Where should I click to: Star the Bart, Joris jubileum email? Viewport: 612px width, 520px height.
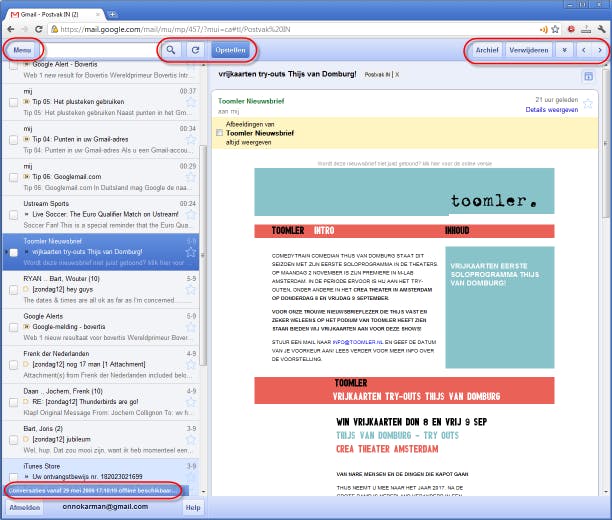(190, 440)
